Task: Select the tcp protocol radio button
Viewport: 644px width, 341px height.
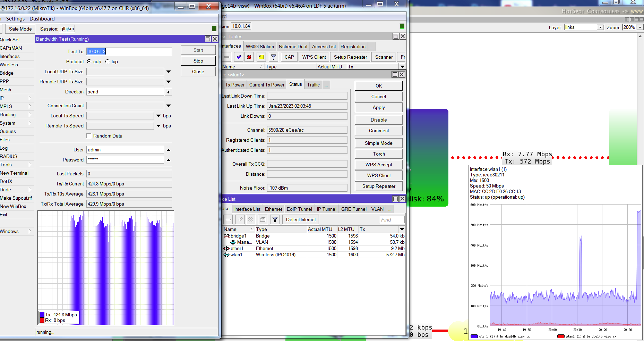Action: (107, 61)
